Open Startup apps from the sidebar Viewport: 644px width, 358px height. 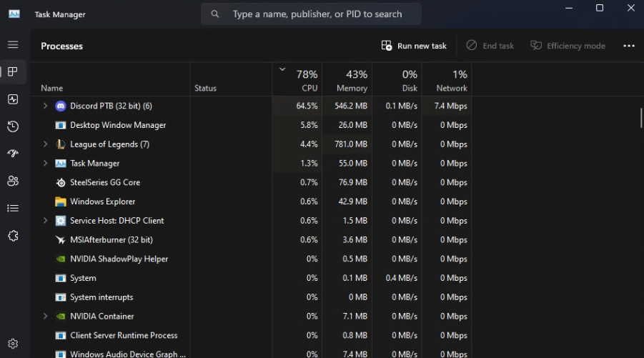(13, 154)
